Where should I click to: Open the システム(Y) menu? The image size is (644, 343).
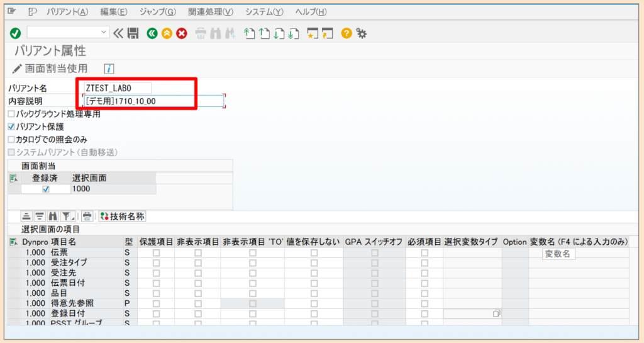coord(264,12)
